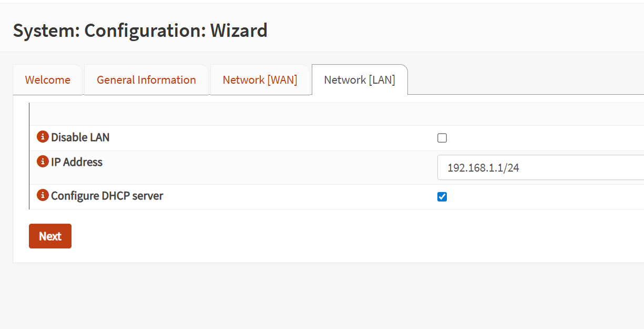Screen dimensions: 644x329
Task: Show help for the IP Address field
Action: (43, 162)
